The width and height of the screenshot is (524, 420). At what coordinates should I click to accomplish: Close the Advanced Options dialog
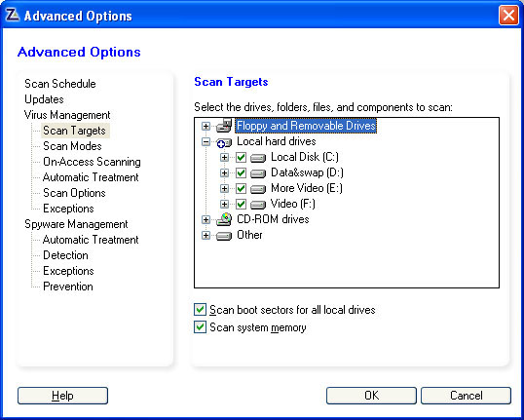tap(508, 16)
